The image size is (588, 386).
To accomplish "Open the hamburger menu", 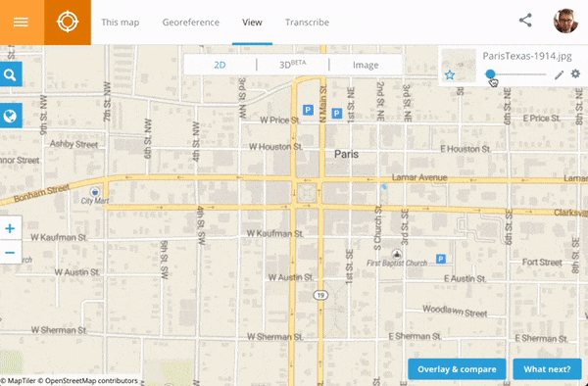I will (x=22, y=23).
